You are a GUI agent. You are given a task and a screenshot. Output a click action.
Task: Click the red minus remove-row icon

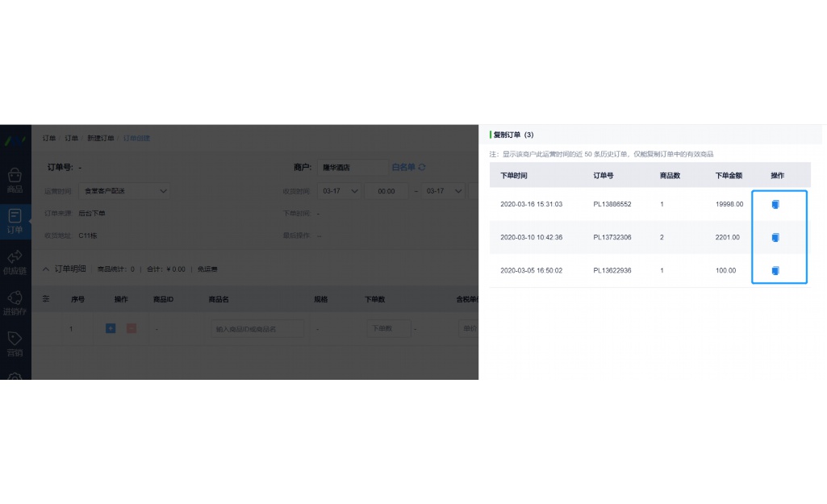pos(131,329)
